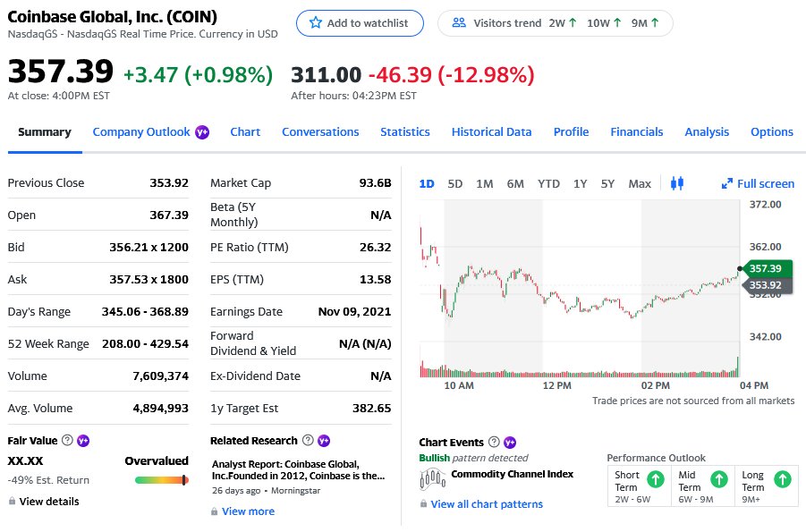This screenshot has width=806, height=532.
Task: Open the Options tab
Action: (772, 132)
